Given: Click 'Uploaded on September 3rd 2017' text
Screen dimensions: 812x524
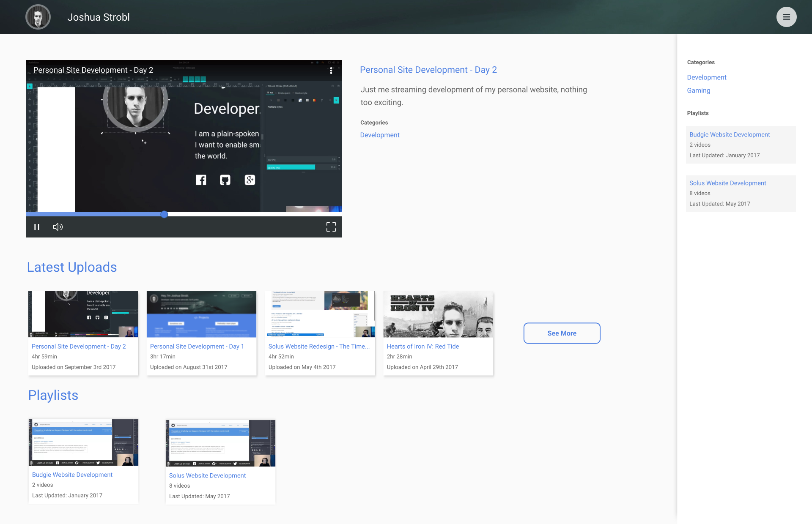Looking at the screenshot, I should pyautogui.click(x=74, y=367).
